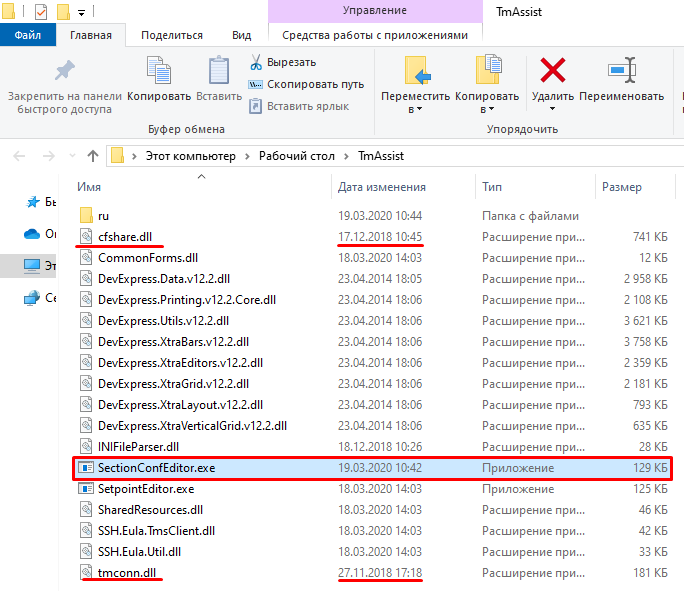
Task: Click the Up arrow navigation icon
Action: tap(93, 156)
